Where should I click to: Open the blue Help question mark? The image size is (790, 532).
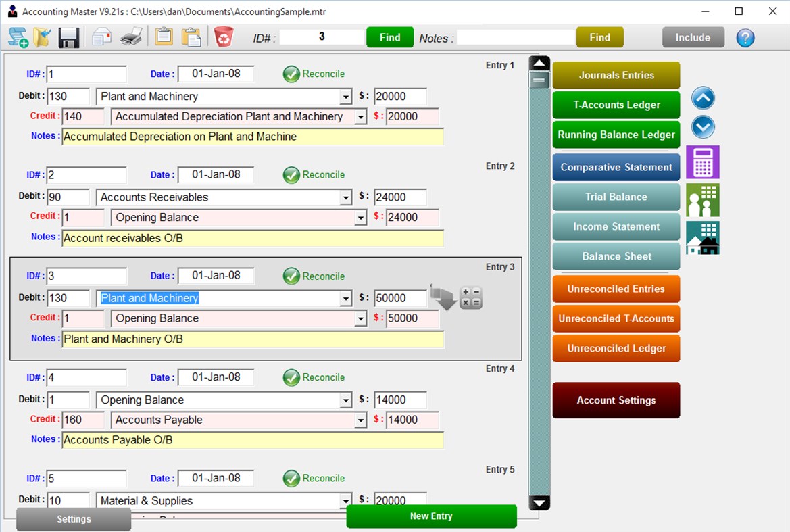[x=745, y=38]
